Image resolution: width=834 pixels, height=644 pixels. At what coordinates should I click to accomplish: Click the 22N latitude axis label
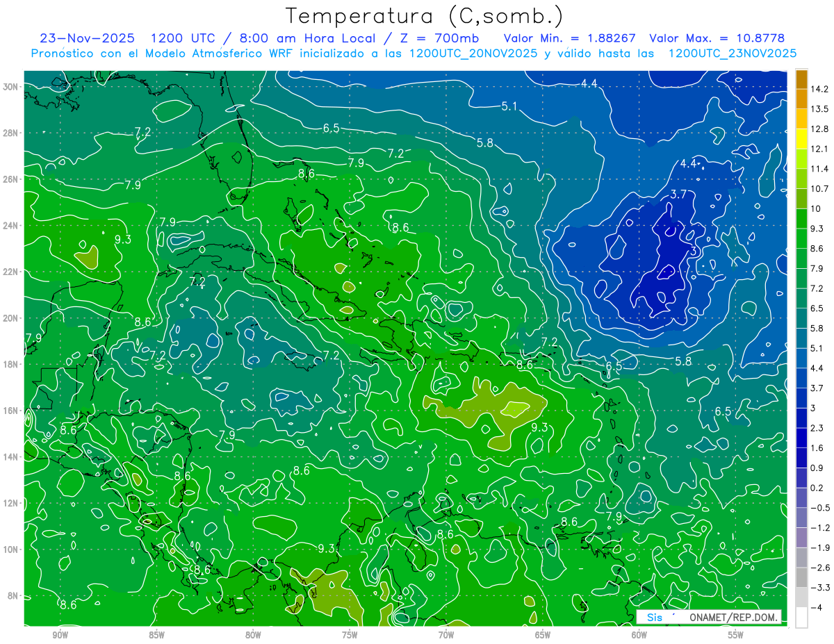point(11,272)
